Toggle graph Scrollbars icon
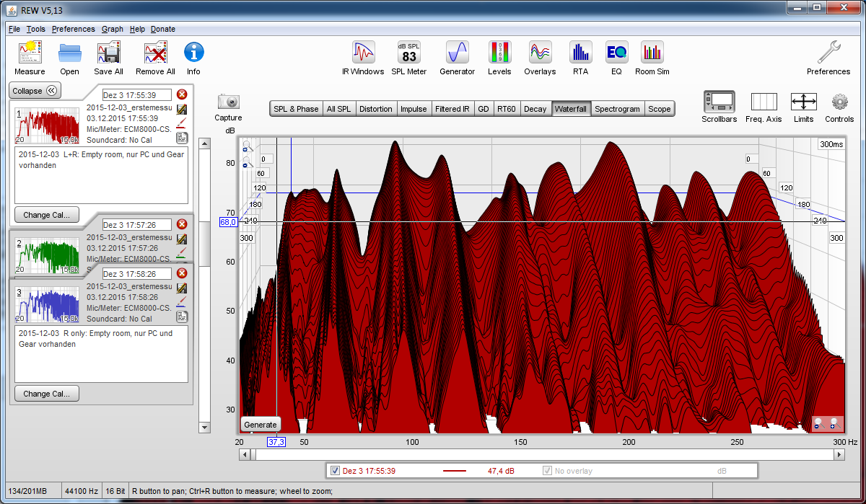The height and width of the screenshot is (504, 866). [720, 102]
